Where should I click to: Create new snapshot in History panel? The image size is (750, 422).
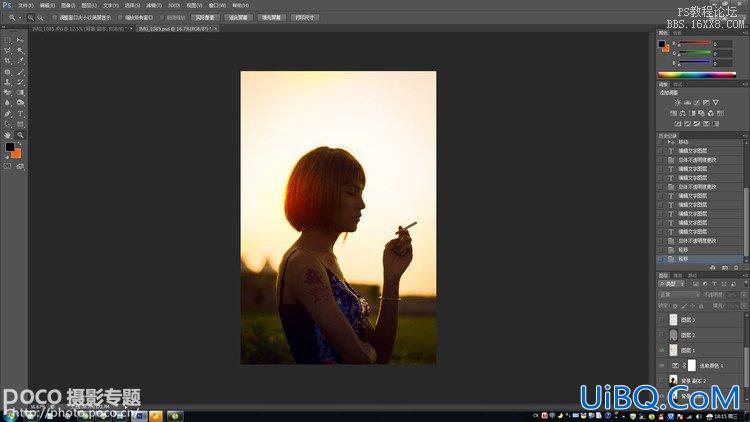[x=725, y=268]
